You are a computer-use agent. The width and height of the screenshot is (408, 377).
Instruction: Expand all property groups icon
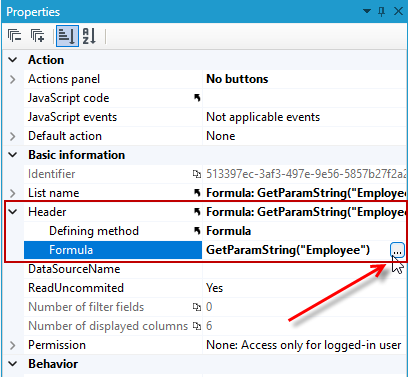point(37,36)
